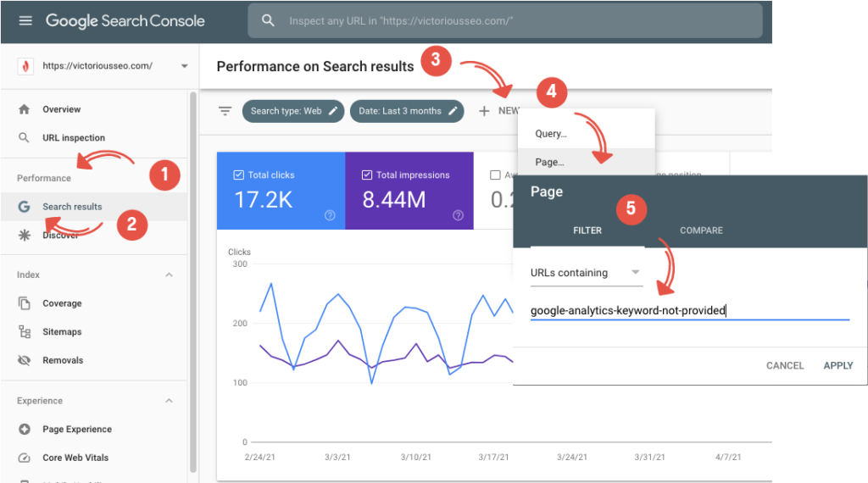Switch to the Compare tab

701,230
